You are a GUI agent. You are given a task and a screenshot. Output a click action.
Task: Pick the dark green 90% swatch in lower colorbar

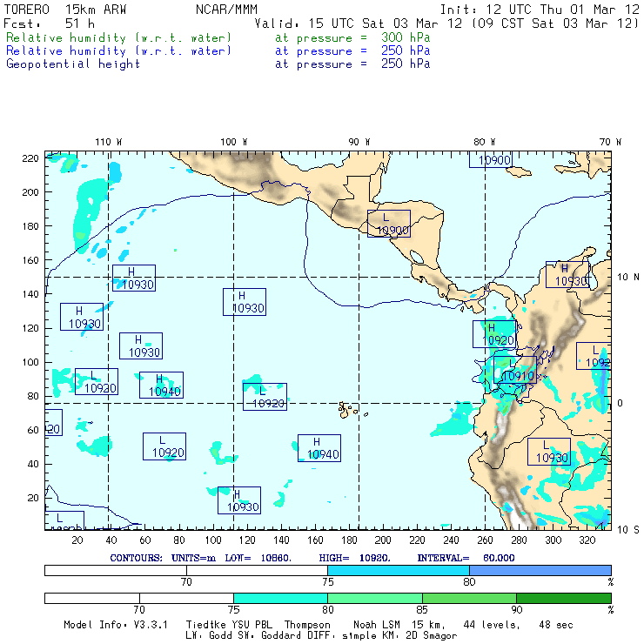point(563,599)
